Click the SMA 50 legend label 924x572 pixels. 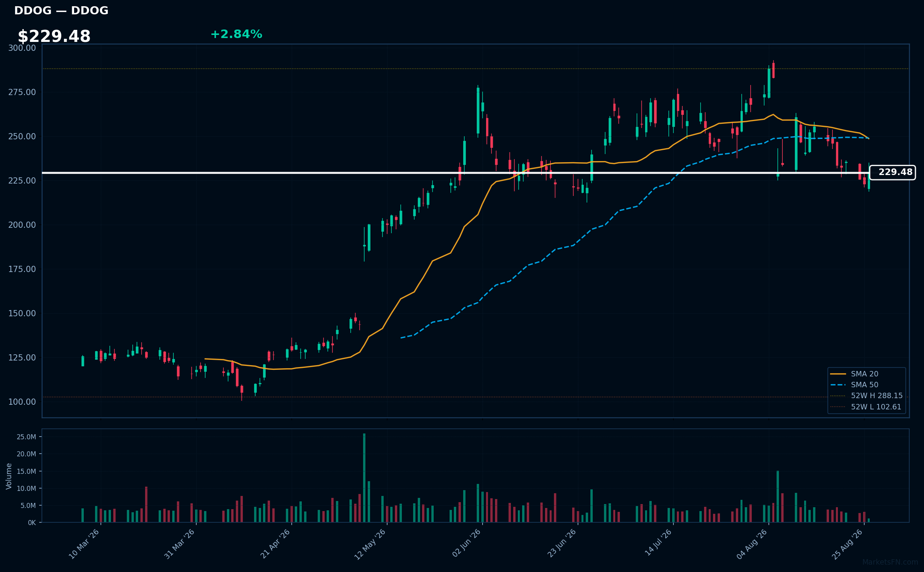[x=865, y=385]
